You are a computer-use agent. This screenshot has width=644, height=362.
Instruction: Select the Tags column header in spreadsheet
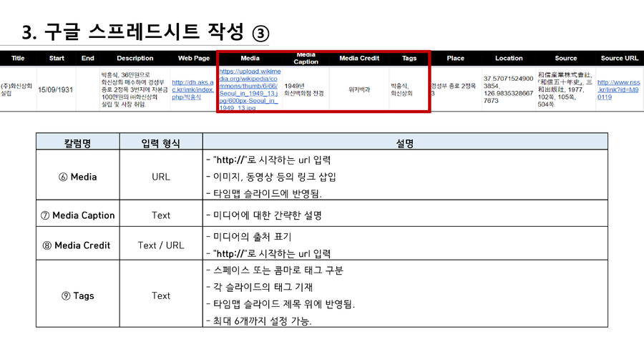(x=409, y=58)
